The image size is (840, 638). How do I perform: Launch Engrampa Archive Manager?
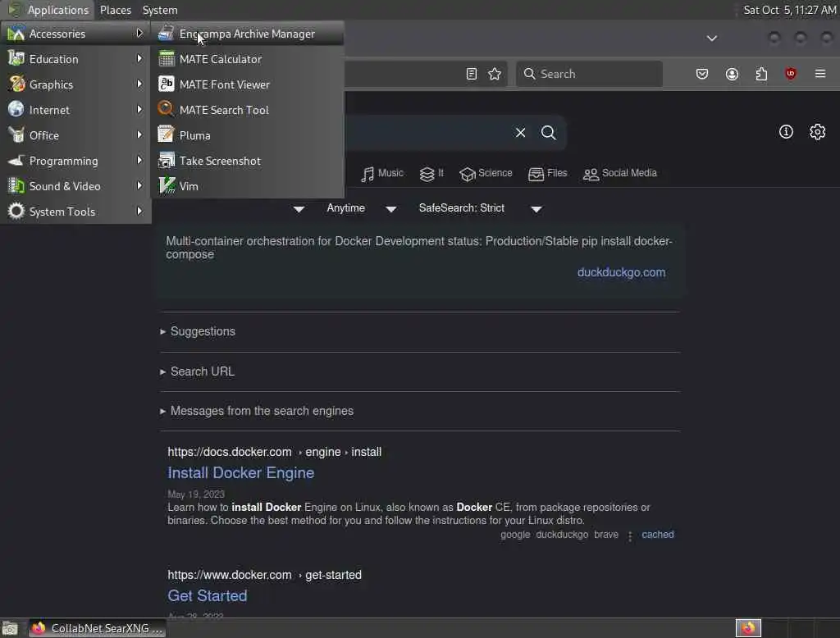[x=248, y=34]
